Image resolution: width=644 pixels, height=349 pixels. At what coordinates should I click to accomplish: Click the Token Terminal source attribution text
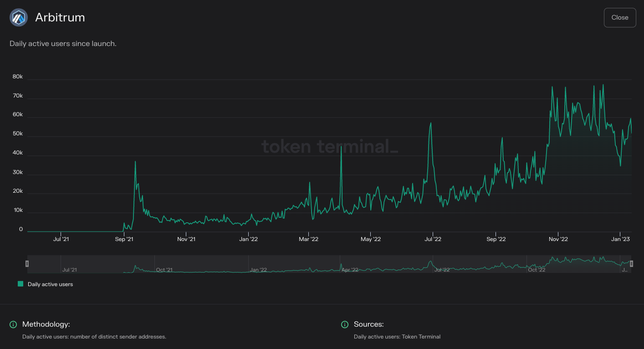398,337
